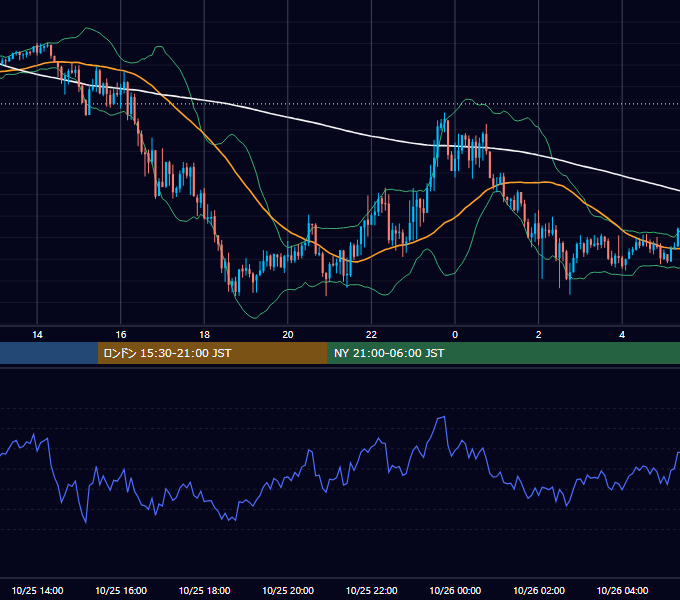
Task: Click the 22 hour axis label
Action: tap(371, 335)
